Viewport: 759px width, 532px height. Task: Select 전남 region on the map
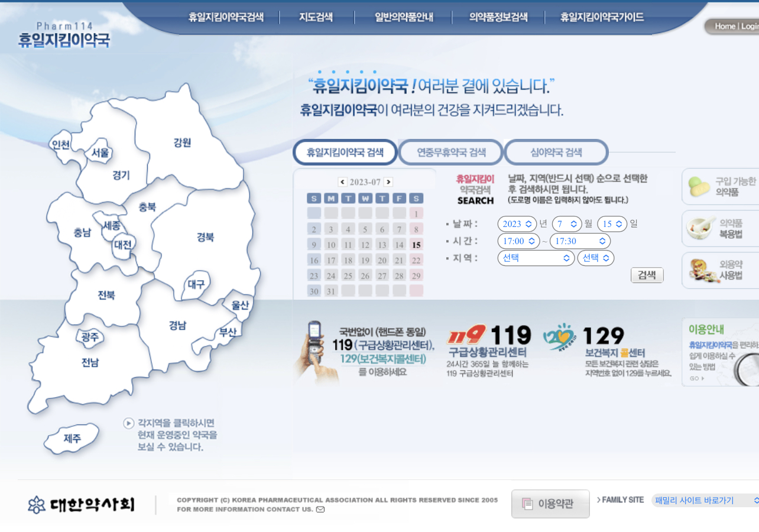click(x=90, y=362)
